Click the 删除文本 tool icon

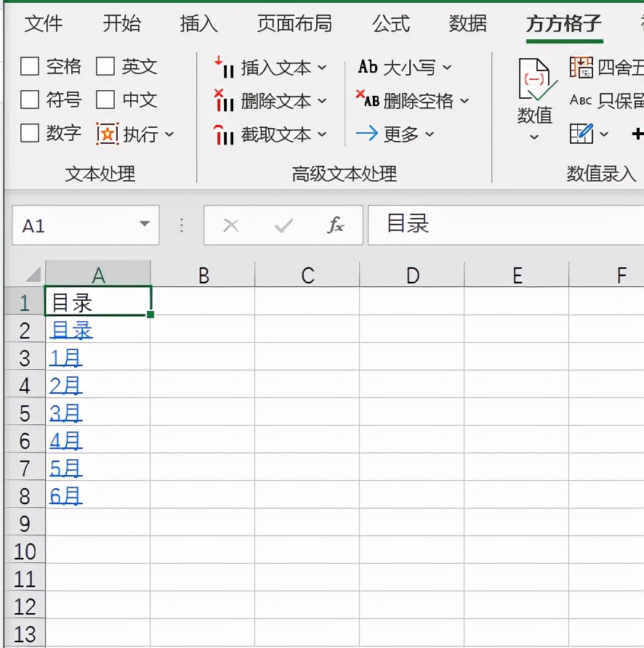pyautogui.click(x=225, y=101)
